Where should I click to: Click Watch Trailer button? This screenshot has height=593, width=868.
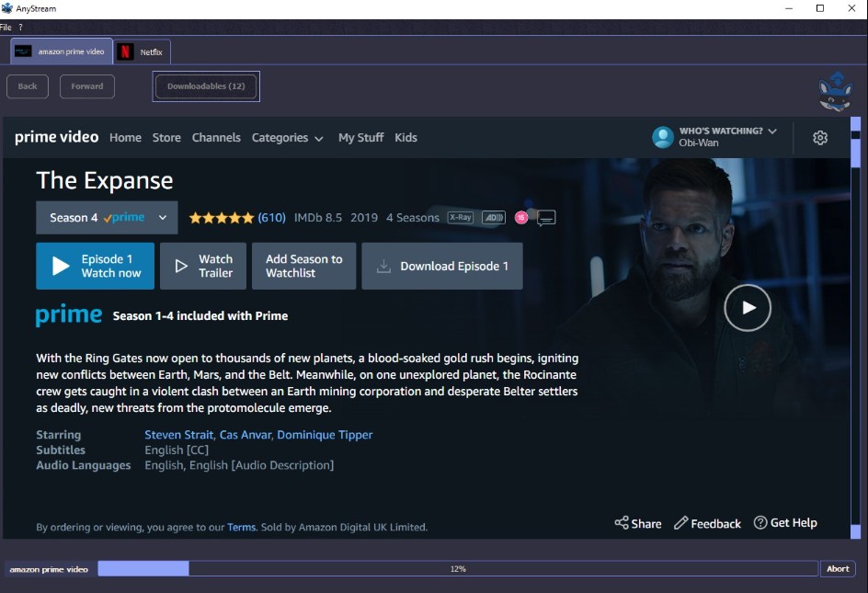click(203, 266)
